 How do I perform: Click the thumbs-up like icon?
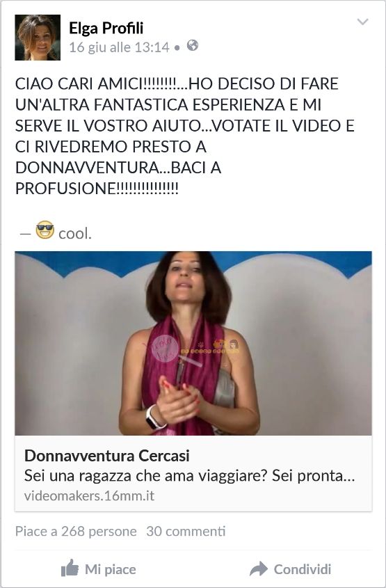(70, 568)
